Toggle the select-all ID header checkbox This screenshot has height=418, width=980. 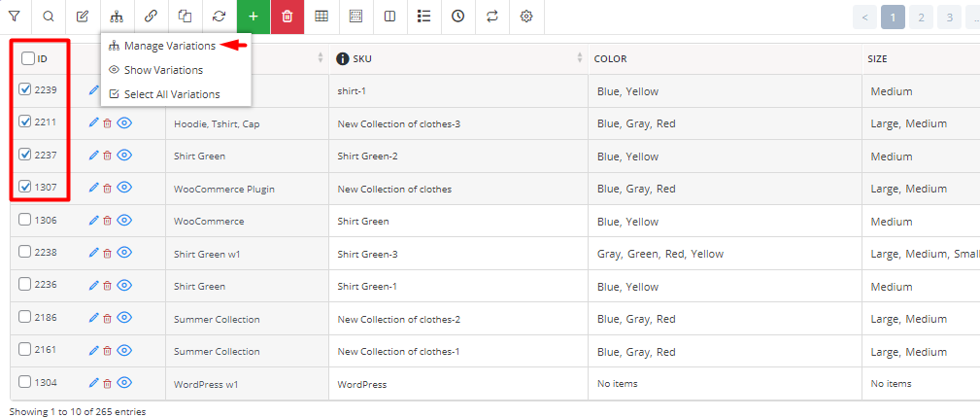pyautogui.click(x=28, y=58)
